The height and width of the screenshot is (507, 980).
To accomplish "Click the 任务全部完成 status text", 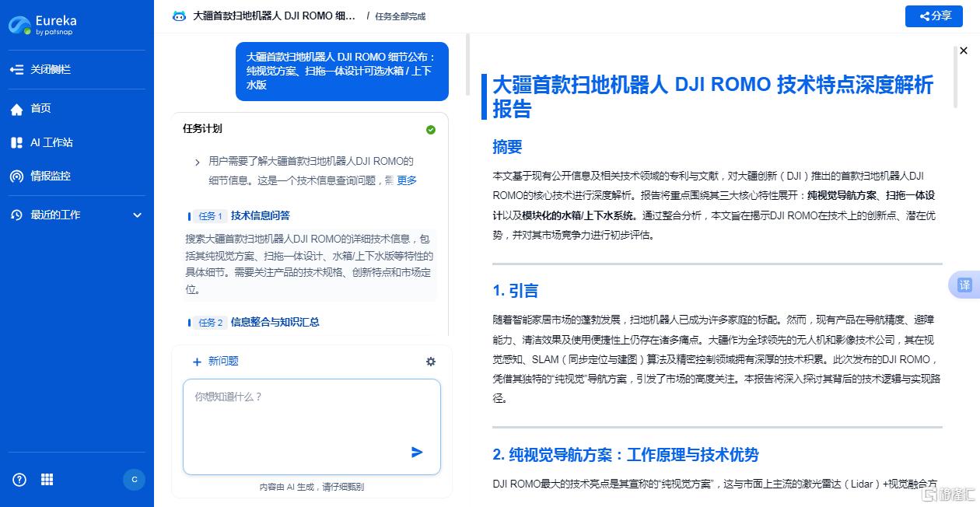I will pos(401,16).
